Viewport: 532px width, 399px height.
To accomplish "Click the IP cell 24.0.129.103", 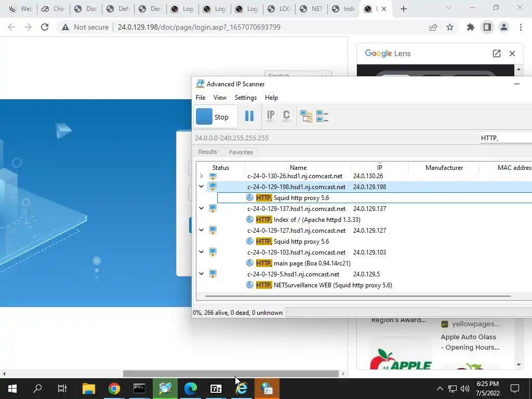I will point(369,252).
